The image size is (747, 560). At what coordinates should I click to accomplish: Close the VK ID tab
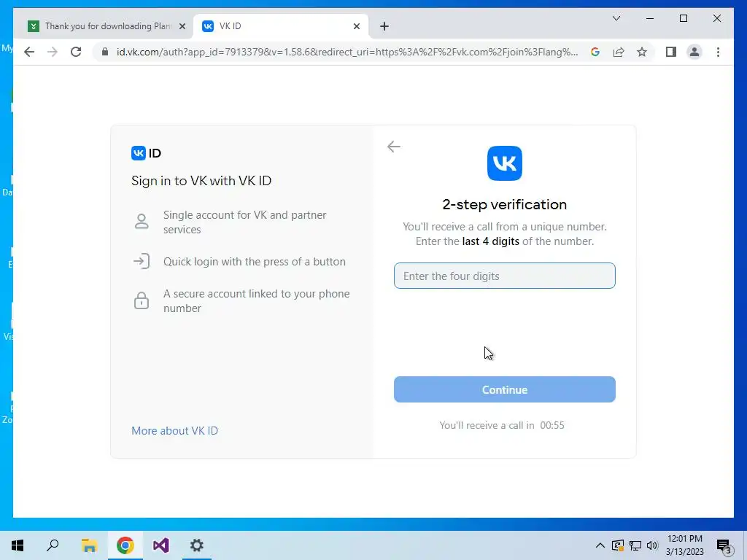[x=356, y=26]
